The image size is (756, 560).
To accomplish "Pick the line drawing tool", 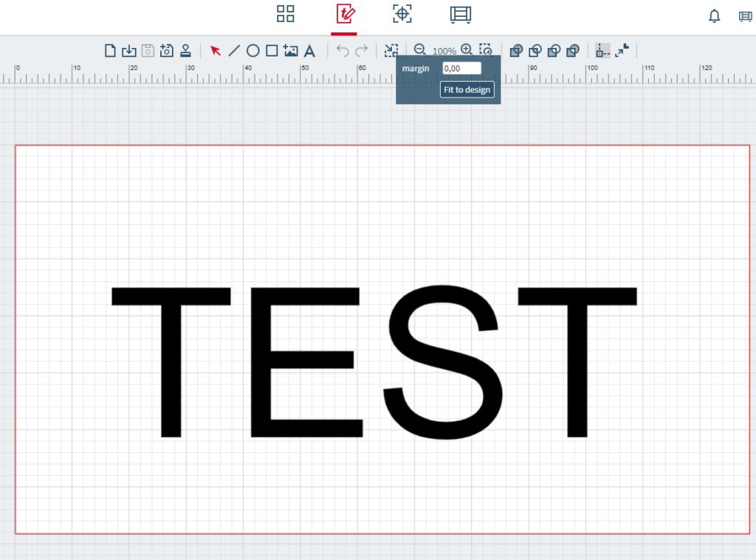I will 234,51.
